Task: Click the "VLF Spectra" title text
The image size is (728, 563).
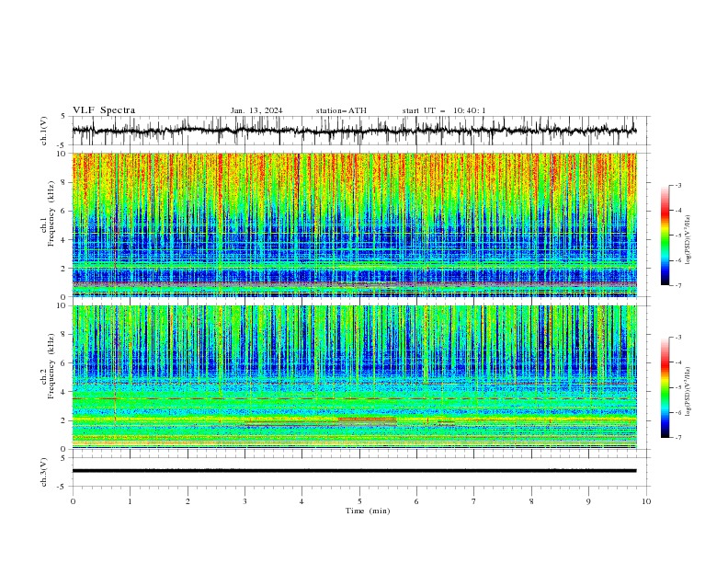Action: coord(104,110)
